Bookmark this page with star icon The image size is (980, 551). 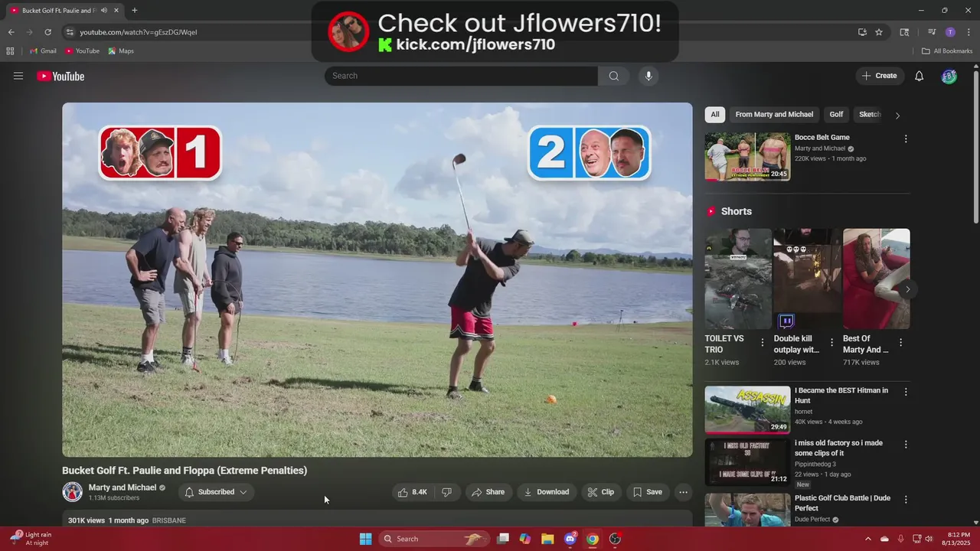coord(879,32)
